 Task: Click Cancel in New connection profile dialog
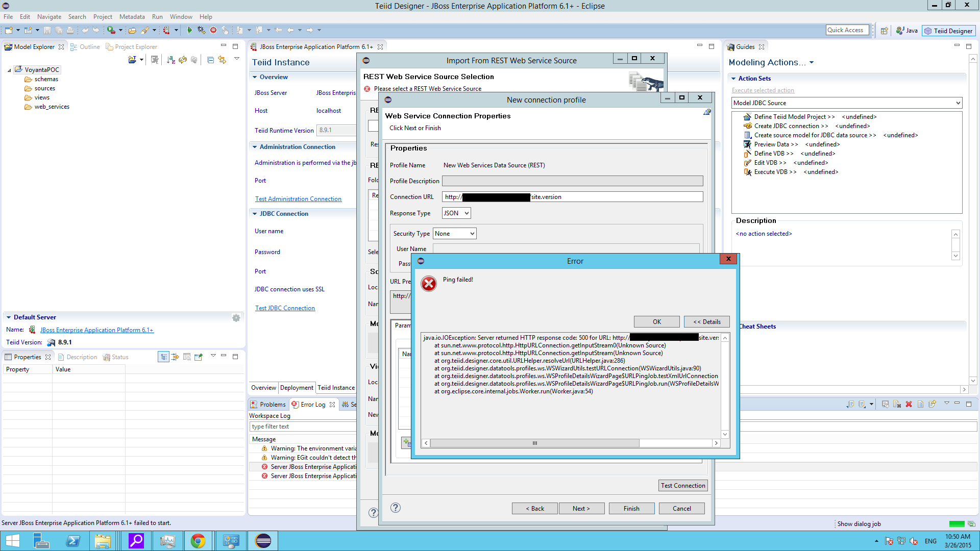[x=682, y=509]
